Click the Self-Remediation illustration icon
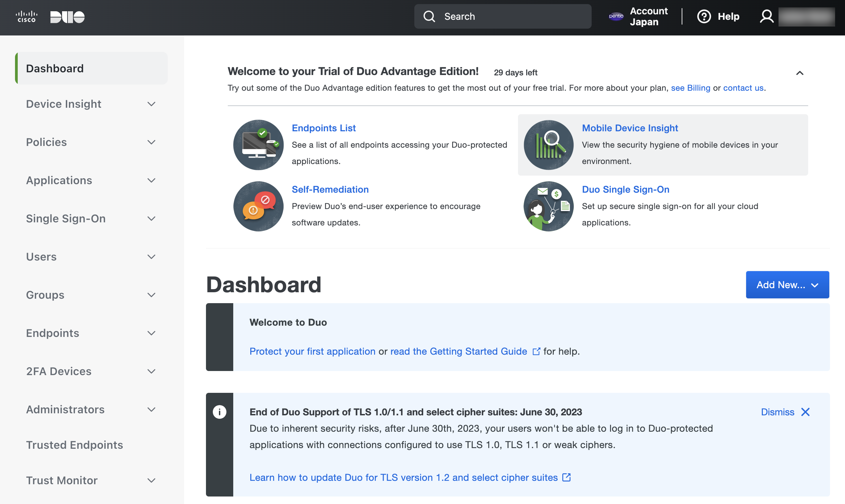This screenshot has height=504, width=845. 258,206
